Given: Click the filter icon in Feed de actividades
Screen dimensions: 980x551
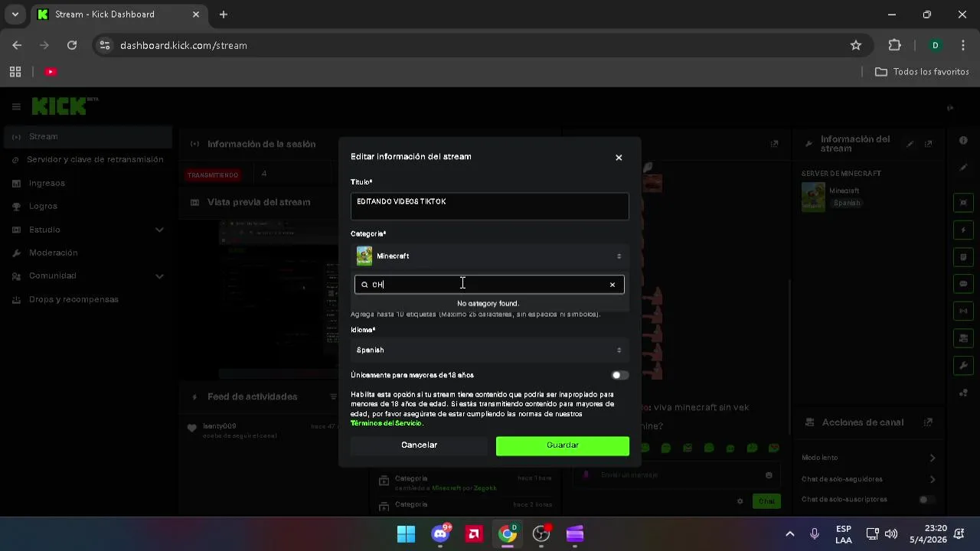Looking at the screenshot, I should click(x=333, y=396).
